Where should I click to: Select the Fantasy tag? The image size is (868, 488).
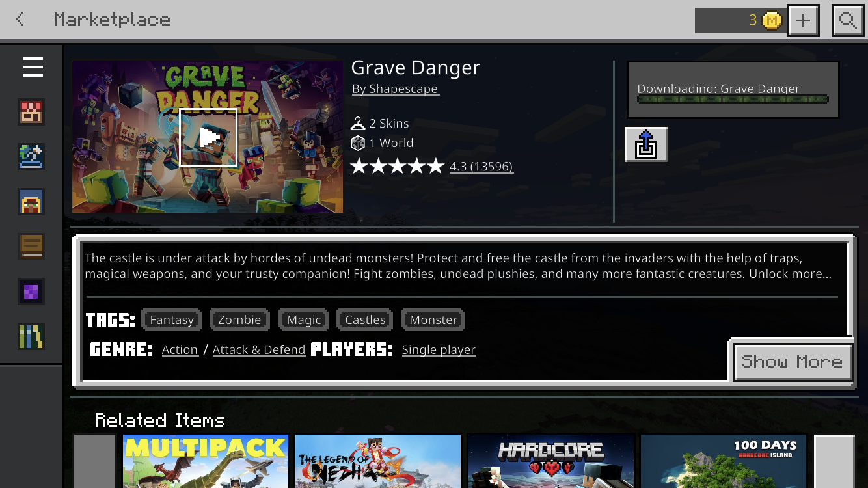point(172,319)
